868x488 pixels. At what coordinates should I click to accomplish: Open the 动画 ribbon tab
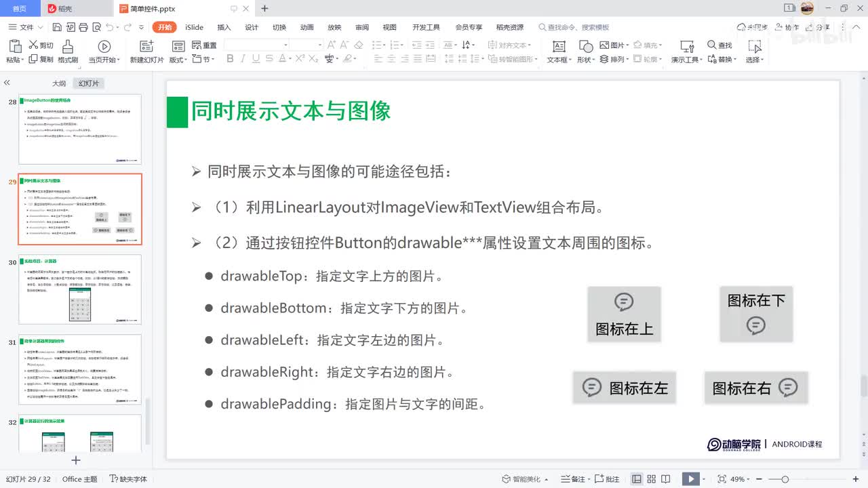(x=307, y=27)
